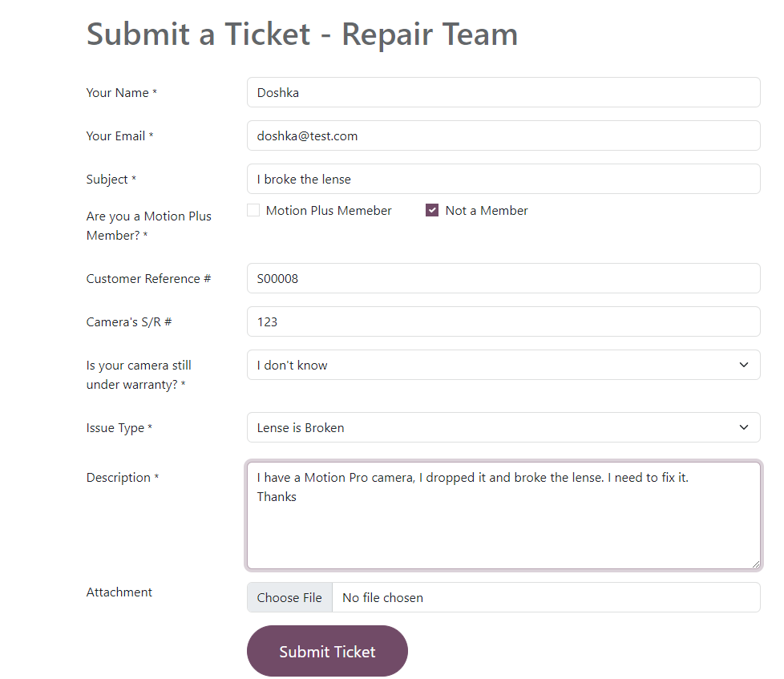784x679 pixels.
Task: Open the Issue Type dropdown
Action: pyautogui.click(x=503, y=427)
